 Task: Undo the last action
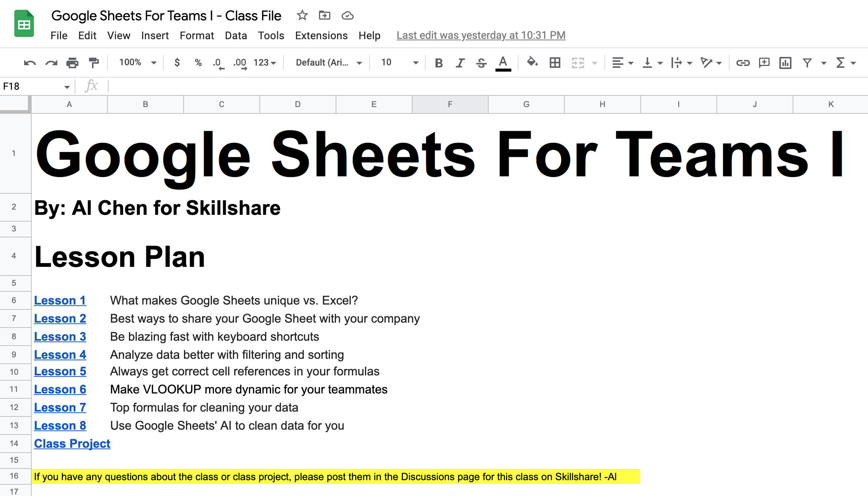pyautogui.click(x=30, y=63)
